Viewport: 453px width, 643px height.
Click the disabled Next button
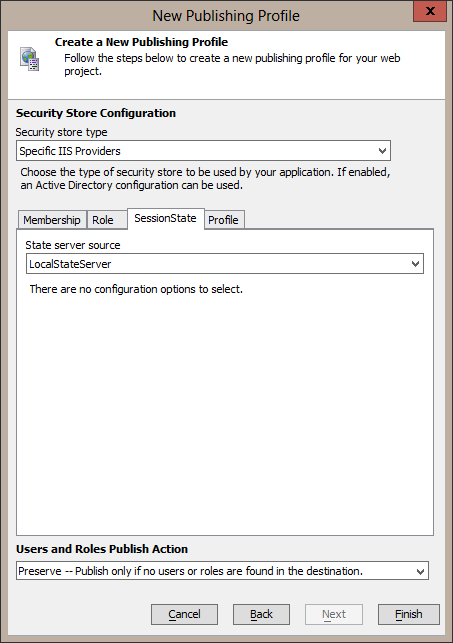tap(334, 614)
